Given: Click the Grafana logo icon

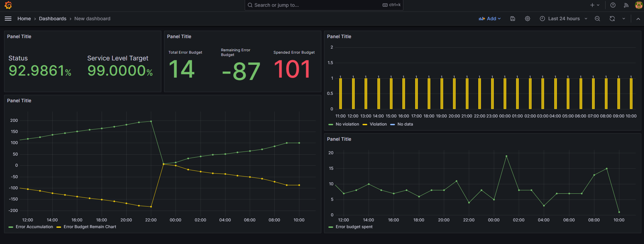Looking at the screenshot, I should [8, 5].
